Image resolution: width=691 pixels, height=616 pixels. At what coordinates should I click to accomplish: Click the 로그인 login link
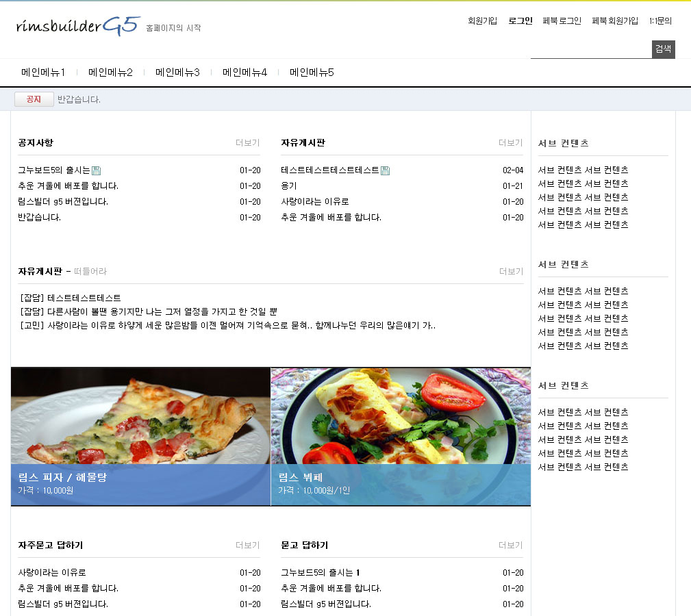[520, 21]
